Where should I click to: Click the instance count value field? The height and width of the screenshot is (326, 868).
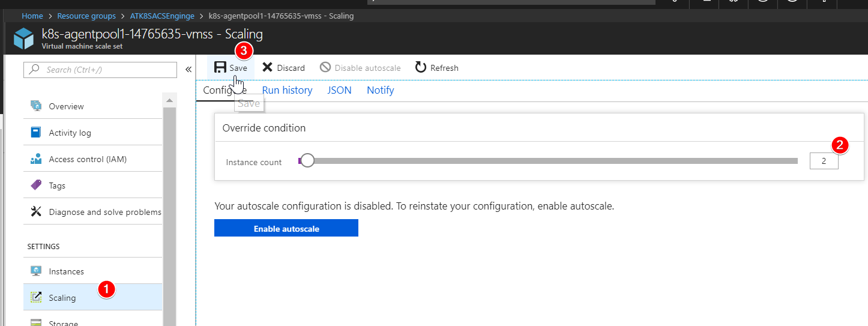824,161
